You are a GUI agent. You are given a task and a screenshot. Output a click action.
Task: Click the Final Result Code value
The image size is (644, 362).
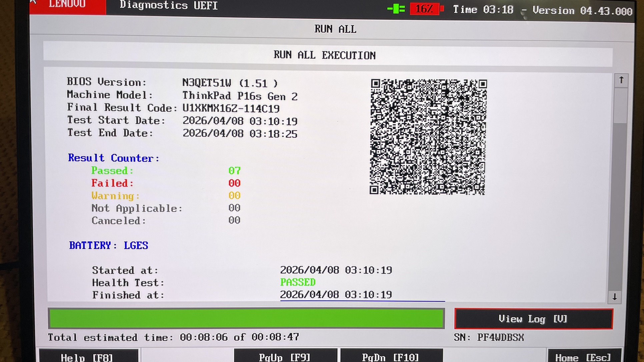click(x=231, y=108)
